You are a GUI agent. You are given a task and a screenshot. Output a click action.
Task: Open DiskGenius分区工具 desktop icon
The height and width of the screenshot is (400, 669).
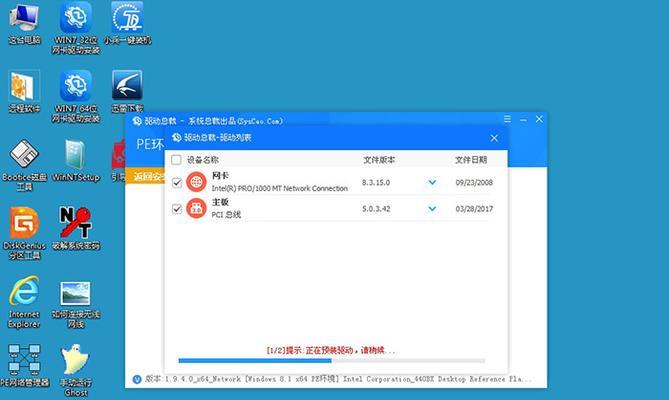click(24, 234)
